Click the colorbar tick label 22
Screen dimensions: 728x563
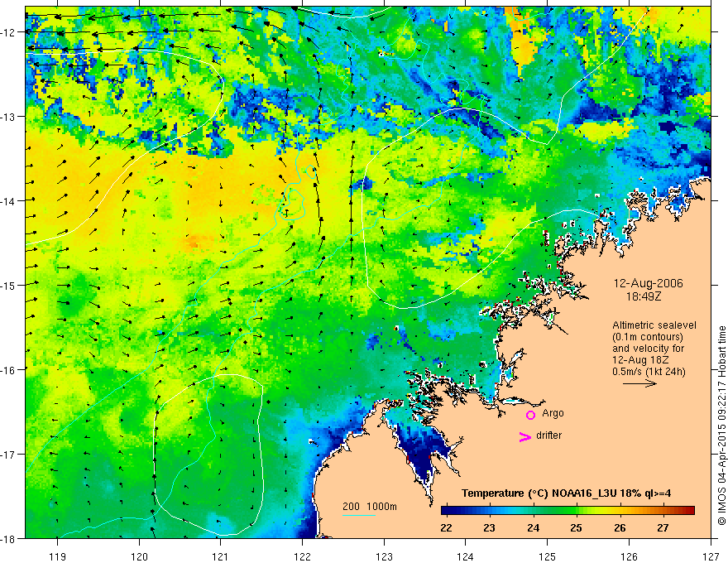point(446,527)
